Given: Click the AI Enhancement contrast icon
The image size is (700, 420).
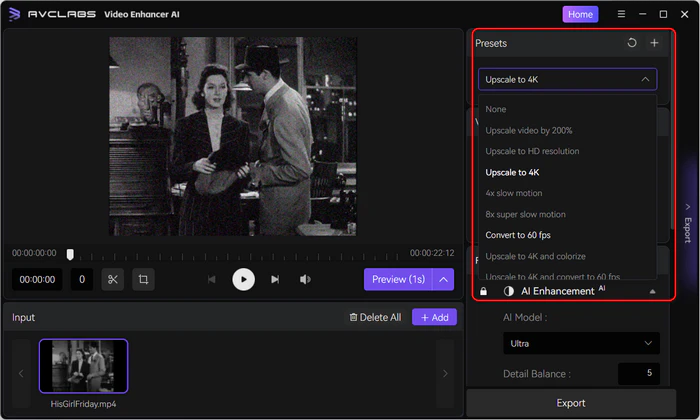Looking at the screenshot, I should (508, 291).
